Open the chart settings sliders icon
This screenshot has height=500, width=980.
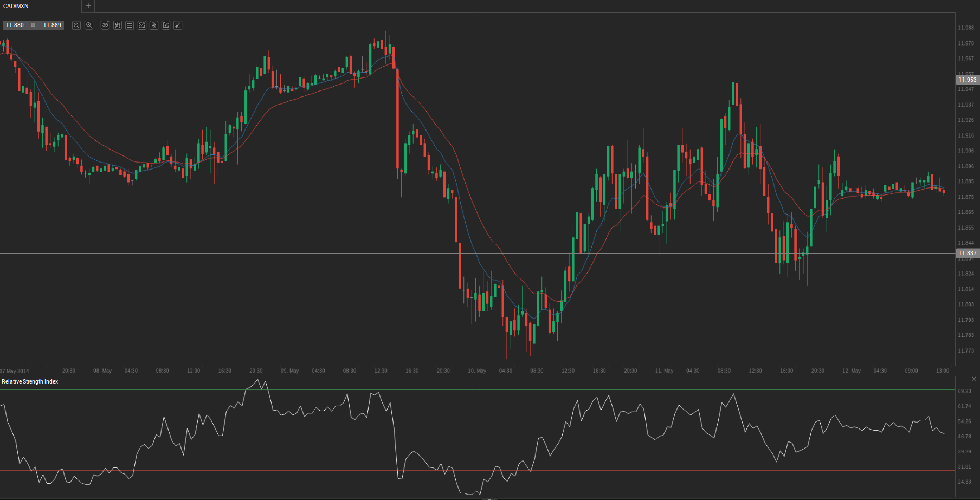click(130, 25)
